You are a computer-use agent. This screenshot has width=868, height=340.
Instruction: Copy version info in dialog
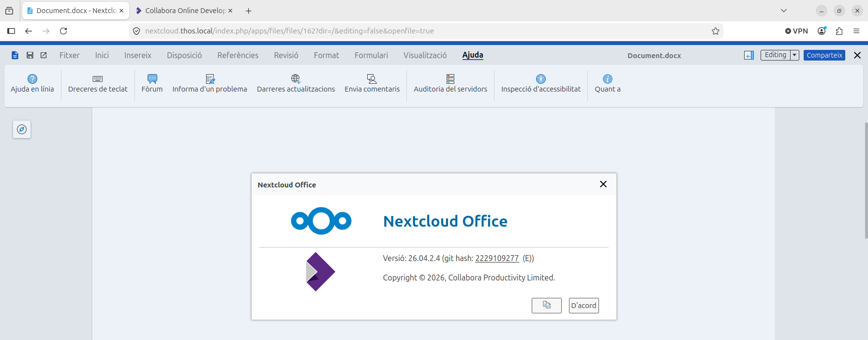[547, 306]
